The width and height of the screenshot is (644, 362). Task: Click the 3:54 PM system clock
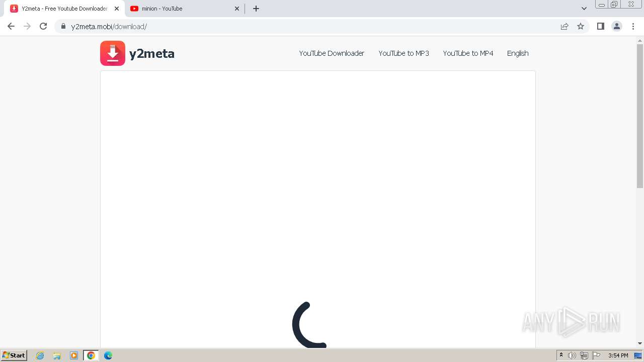(x=618, y=355)
